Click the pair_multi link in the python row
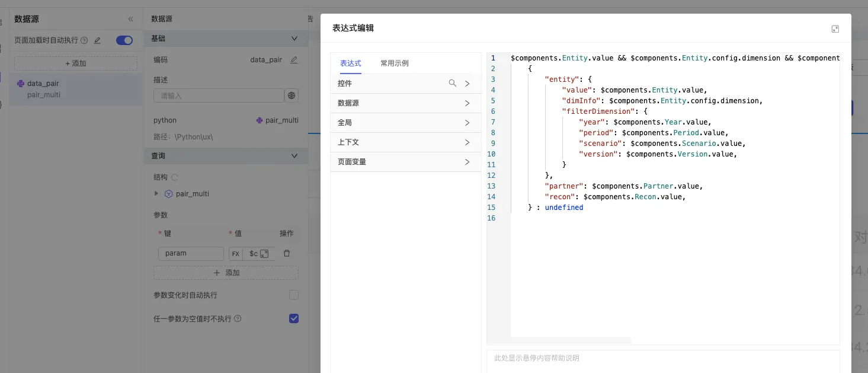The width and height of the screenshot is (868, 373). pyautogui.click(x=282, y=120)
